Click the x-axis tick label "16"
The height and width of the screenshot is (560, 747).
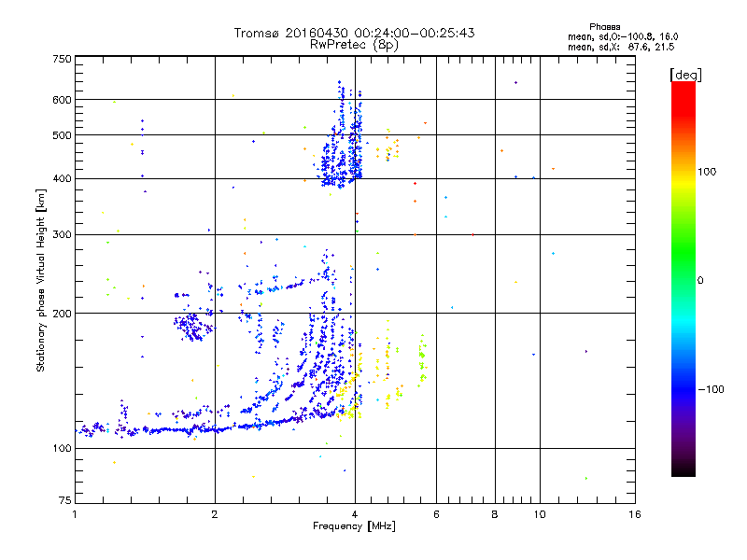coord(635,514)
